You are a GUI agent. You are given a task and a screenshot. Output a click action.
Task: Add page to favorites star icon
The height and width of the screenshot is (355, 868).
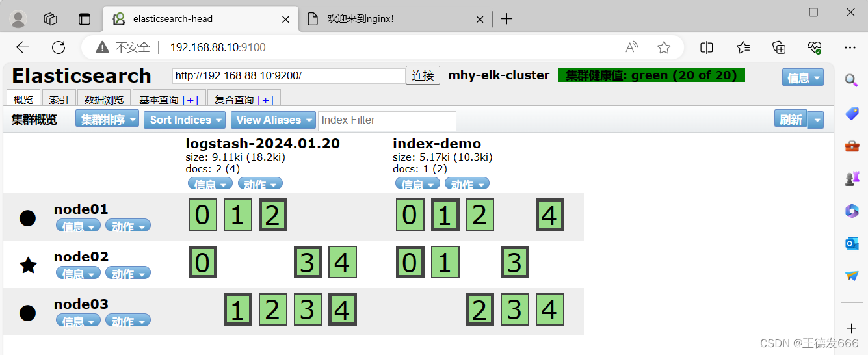click(664, 47)
